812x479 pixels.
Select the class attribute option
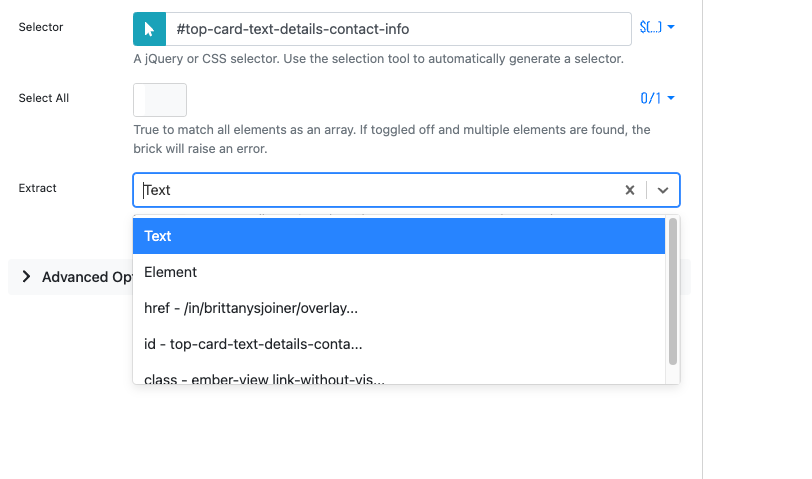pyautogui.click(x=399, y=378)
